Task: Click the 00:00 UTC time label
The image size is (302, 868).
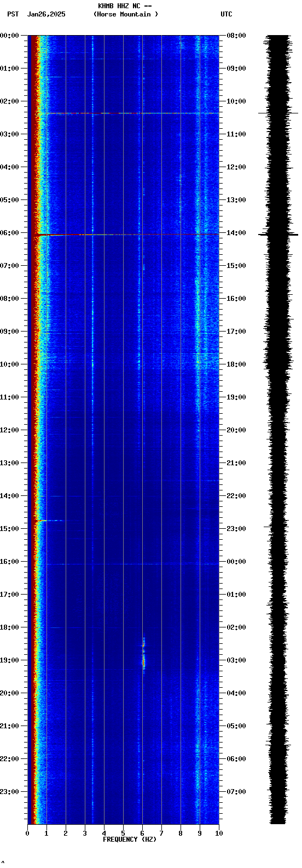Action: pyautogui.click(x=236, y=562)
